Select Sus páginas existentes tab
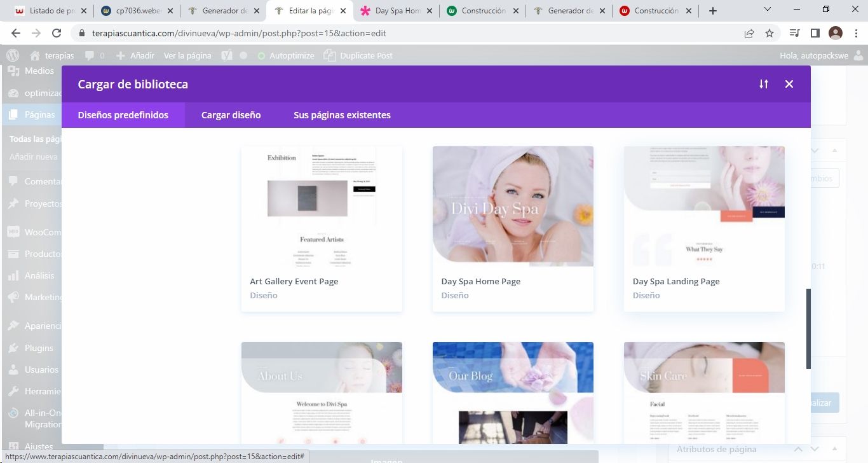 [x=342, y=115]
